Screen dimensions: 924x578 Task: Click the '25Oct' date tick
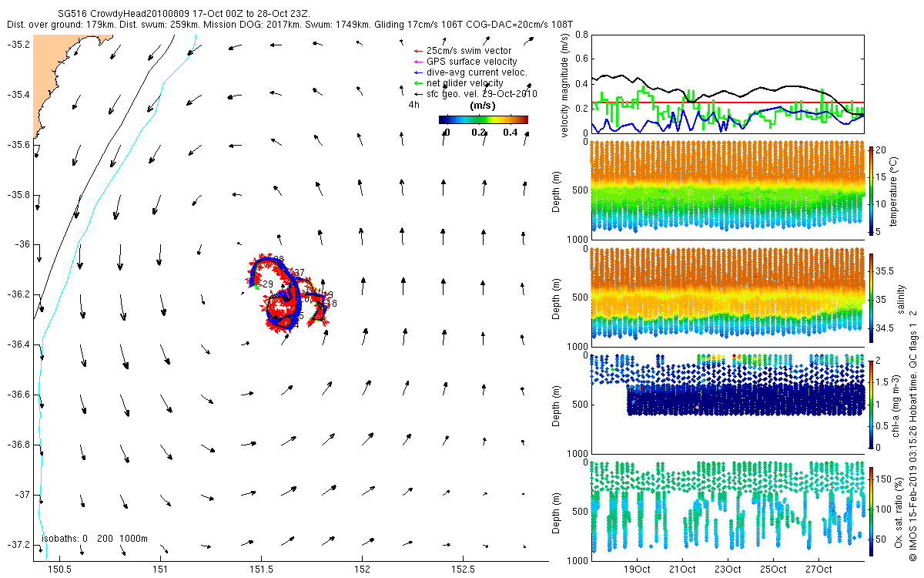773,570
